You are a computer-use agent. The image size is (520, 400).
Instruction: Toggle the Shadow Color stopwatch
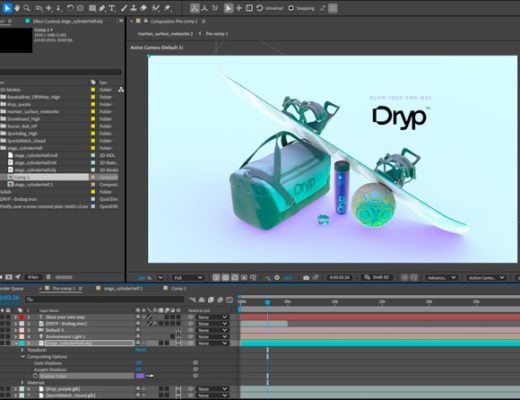click(x=35, y=376)
